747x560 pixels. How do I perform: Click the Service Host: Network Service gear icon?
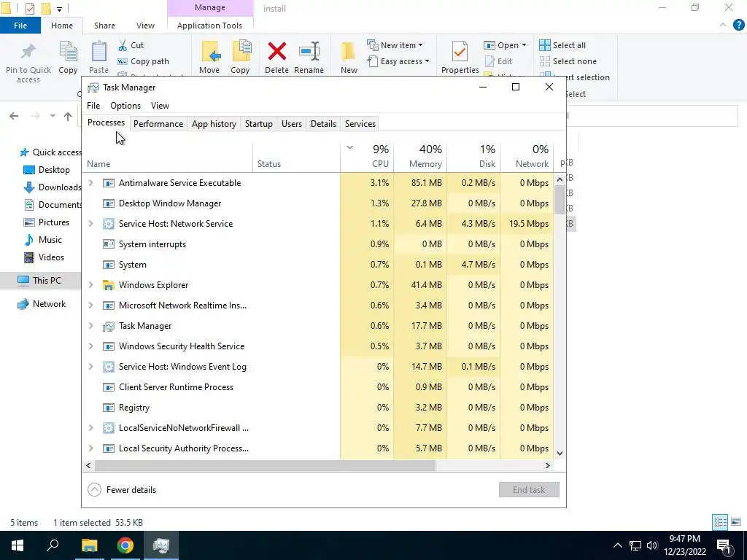click(109, 224)
